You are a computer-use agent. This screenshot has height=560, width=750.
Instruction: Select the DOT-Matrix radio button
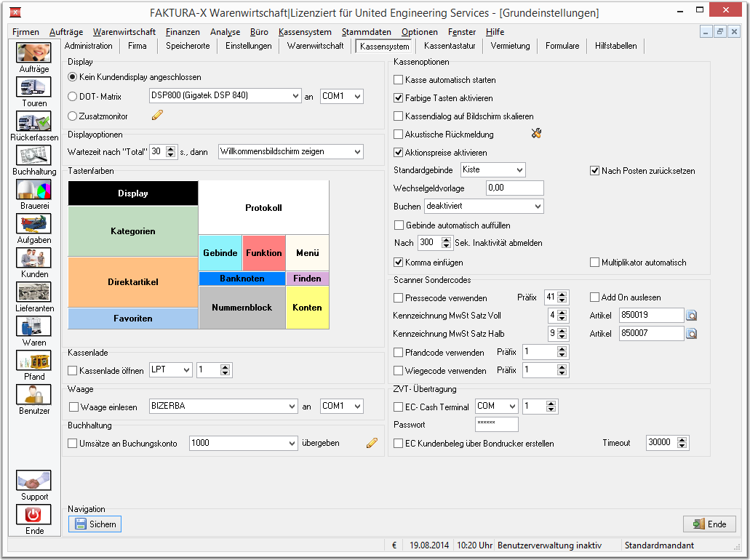point(72,96)
